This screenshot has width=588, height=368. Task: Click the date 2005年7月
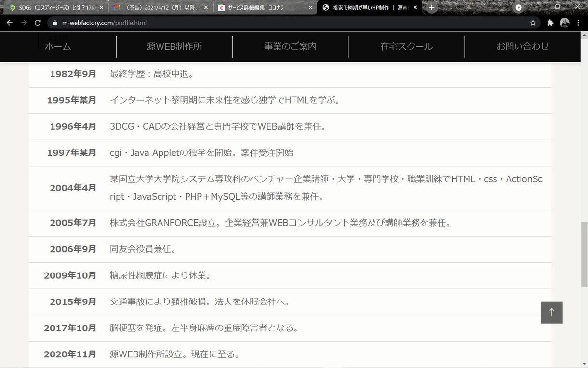coord(73,223)
